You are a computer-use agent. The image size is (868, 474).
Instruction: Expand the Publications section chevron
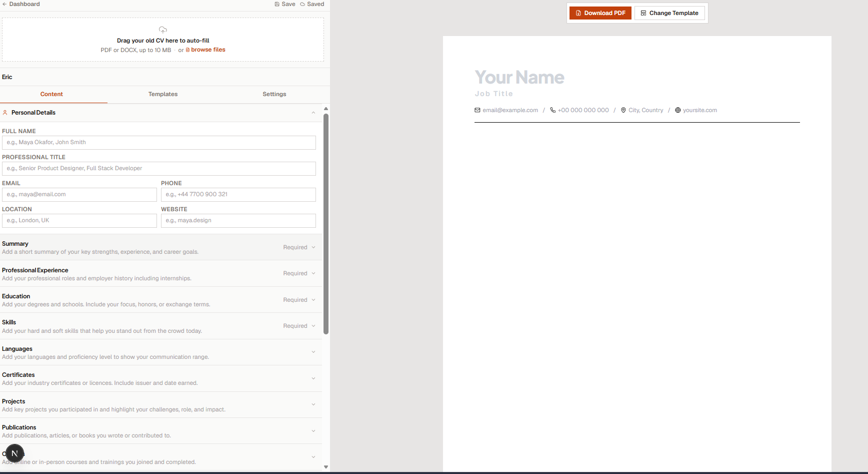tap(313, 431)
